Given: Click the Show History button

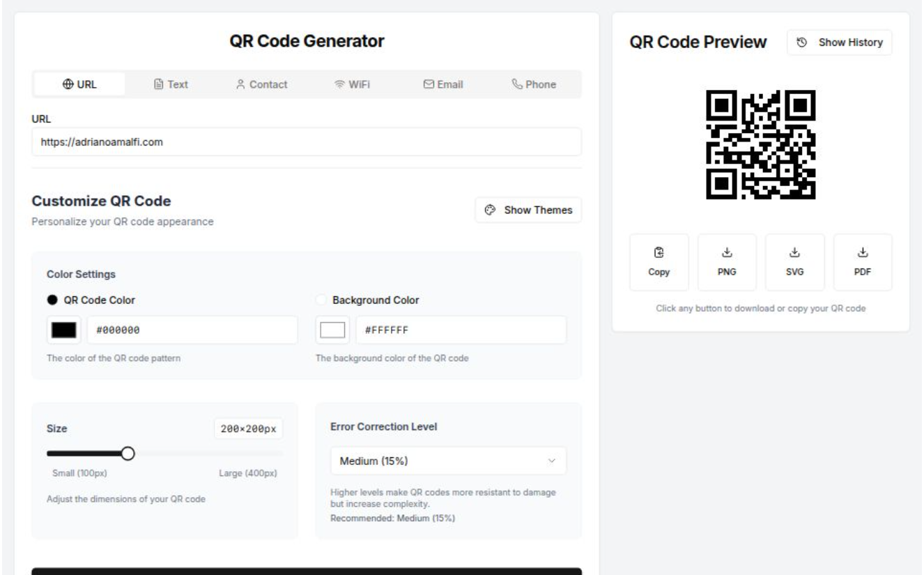Looking at the screenshot, I should tap(840, 43).
